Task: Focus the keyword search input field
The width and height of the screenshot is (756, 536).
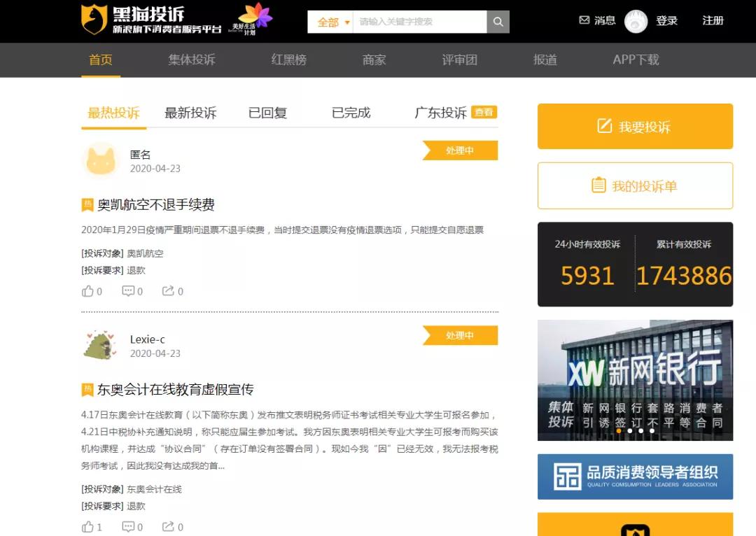Action: (420, 22)
